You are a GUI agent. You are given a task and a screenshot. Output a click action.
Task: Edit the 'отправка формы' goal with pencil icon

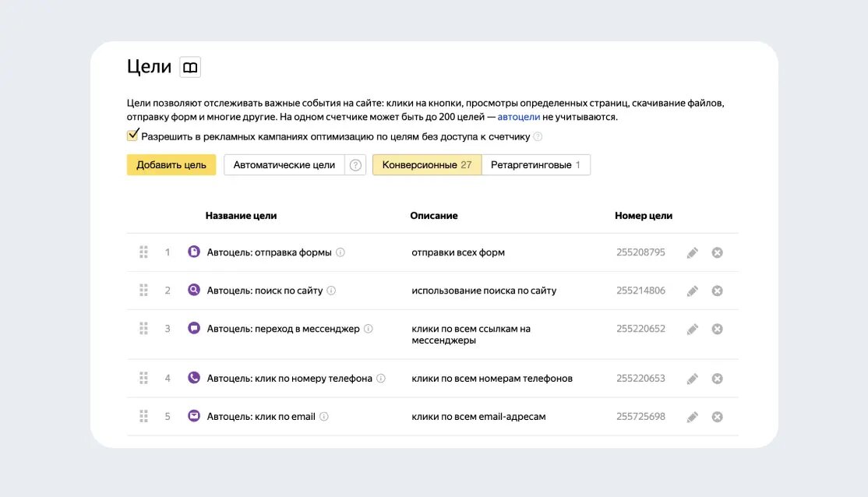692,252
